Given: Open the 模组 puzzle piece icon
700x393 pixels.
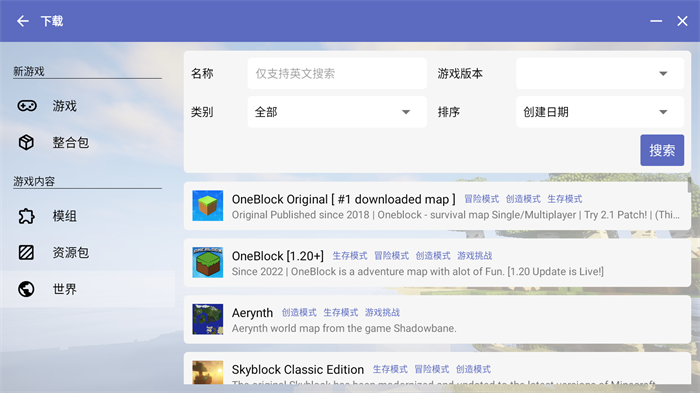Looking at the screenshot, I should [x=26, y=216].
